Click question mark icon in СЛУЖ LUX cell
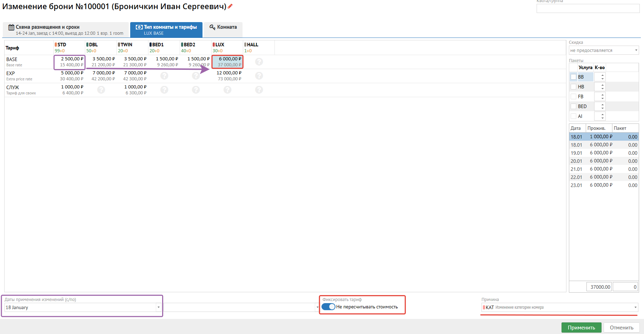 point(227,90)
